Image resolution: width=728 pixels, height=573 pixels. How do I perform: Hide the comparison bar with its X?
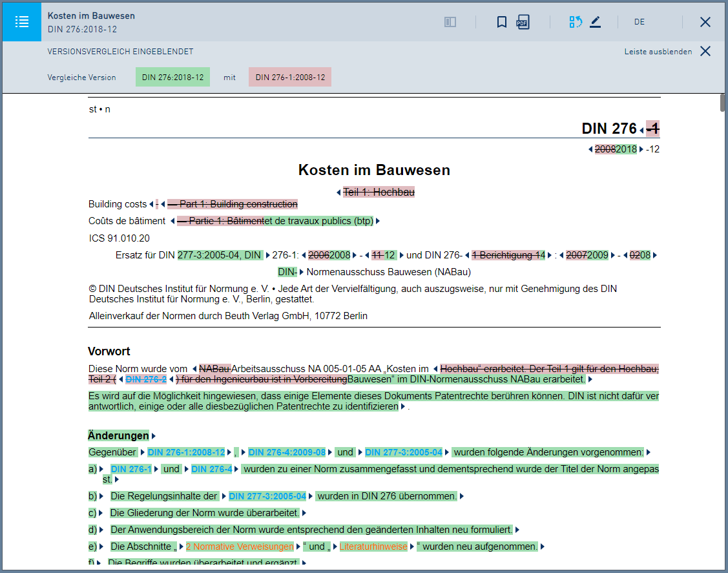click(x=705, y=51)
